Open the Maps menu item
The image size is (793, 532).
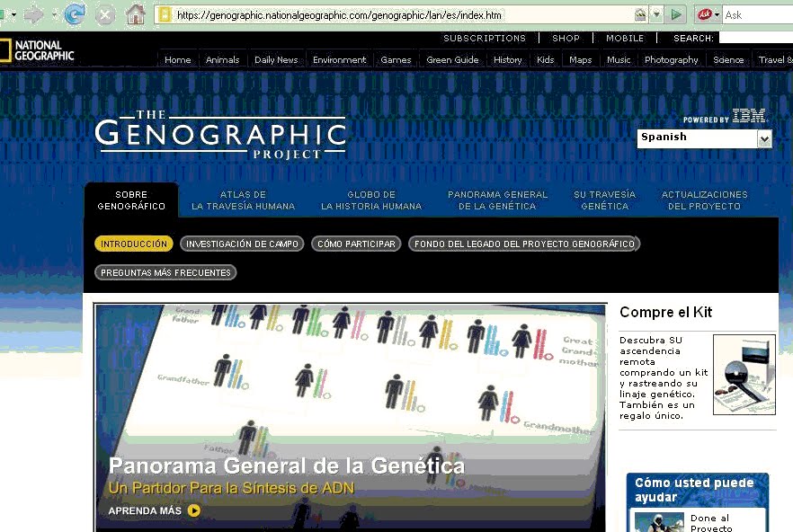click(581, 59)
